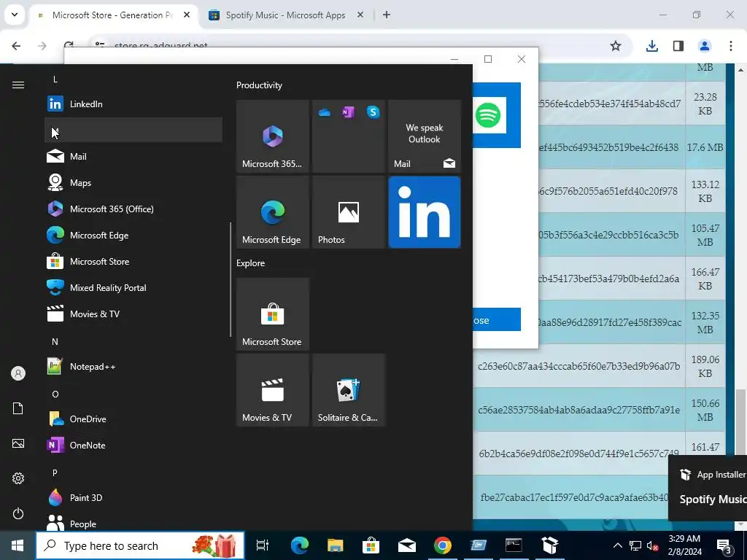Viewport: 747px width, 560px height.
Task: Open Documents from Start sidebar
Action: click(x=18, y=408)
